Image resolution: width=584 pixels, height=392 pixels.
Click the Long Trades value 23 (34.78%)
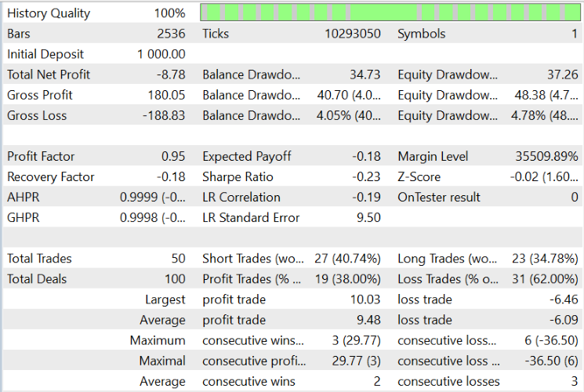545,259
